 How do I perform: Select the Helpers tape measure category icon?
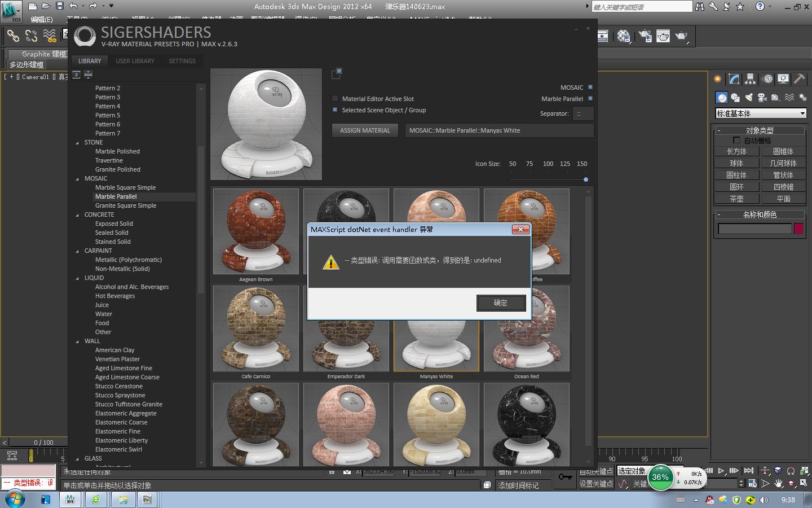[x=776, y=98]
